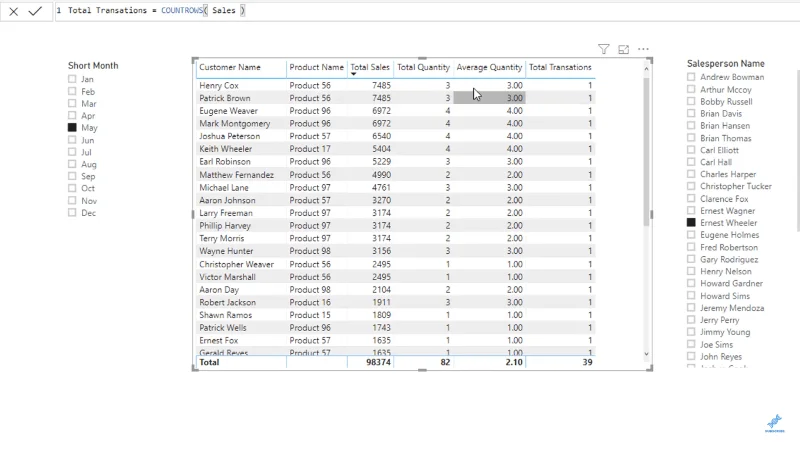Image resolution: width=800 pixels, height=449 pixels.
Task: Check the Jan month checkbox
Action: click(x=72, y=79)
